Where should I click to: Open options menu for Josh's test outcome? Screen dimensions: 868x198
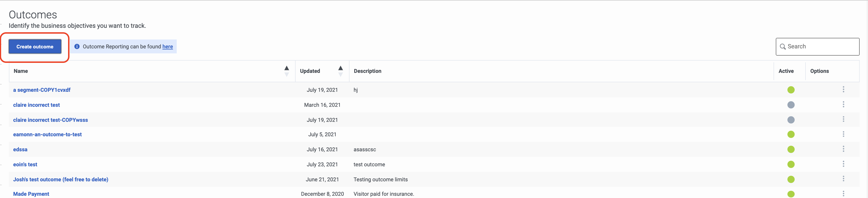tap(843, 179)
